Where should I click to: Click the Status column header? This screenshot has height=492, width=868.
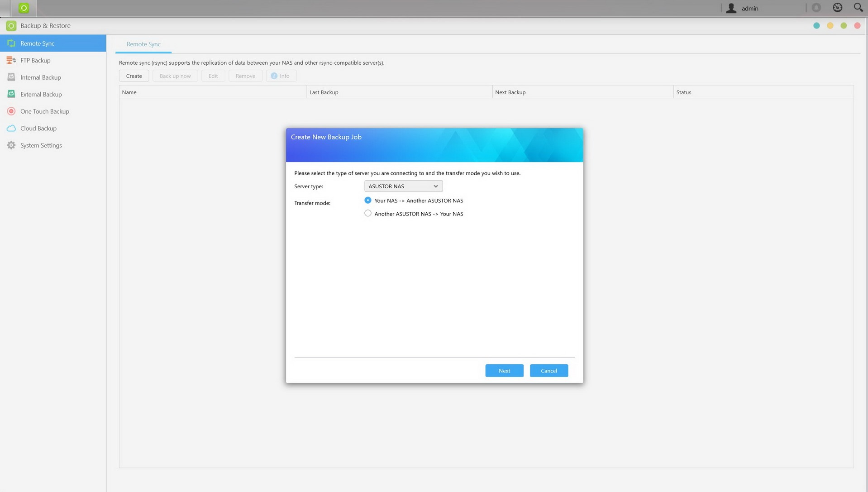click(x=763, y=92)
